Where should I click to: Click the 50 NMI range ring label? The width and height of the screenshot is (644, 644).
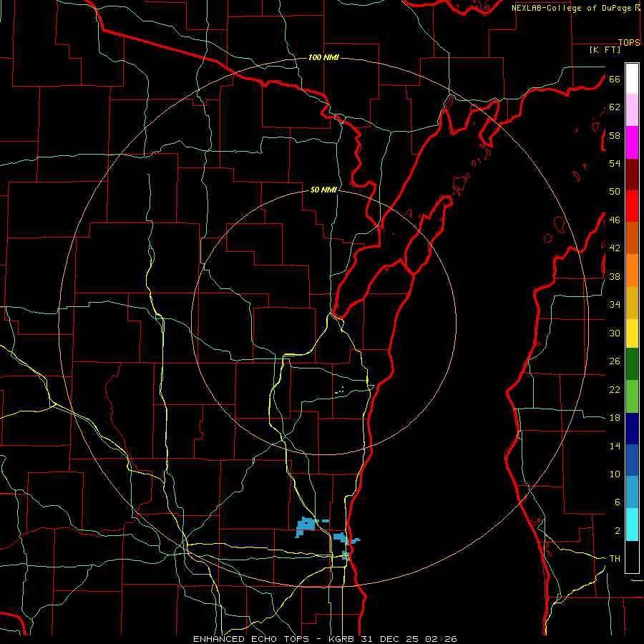pyautogui.click(x=323, y=190)
